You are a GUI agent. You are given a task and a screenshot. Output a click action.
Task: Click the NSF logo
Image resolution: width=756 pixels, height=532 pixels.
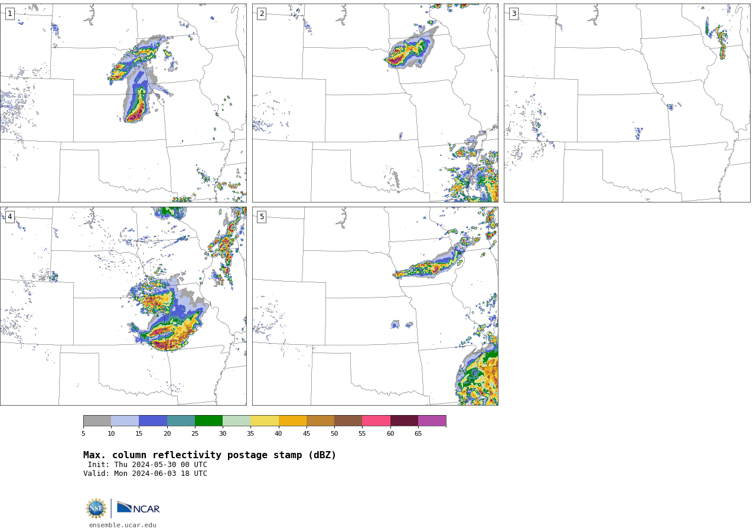96,508
